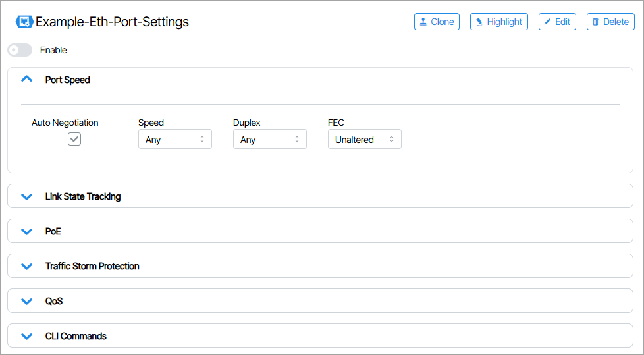Click the Clone button
The image size is (644, 355).
pyautogui.click(x=437, y=22)
